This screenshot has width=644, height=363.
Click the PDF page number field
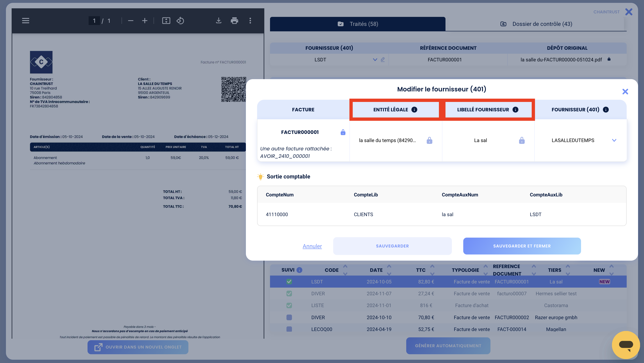pos(94,21)
